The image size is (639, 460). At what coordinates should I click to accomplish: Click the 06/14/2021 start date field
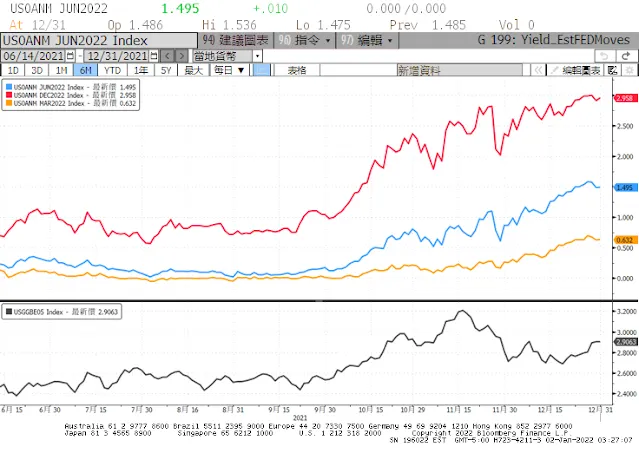pyautogui.click(x=33, y=56)
